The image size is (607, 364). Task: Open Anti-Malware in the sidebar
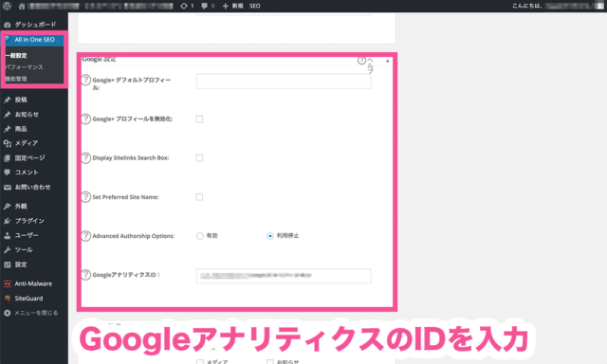pyautogui.click(x=33, y=283)
